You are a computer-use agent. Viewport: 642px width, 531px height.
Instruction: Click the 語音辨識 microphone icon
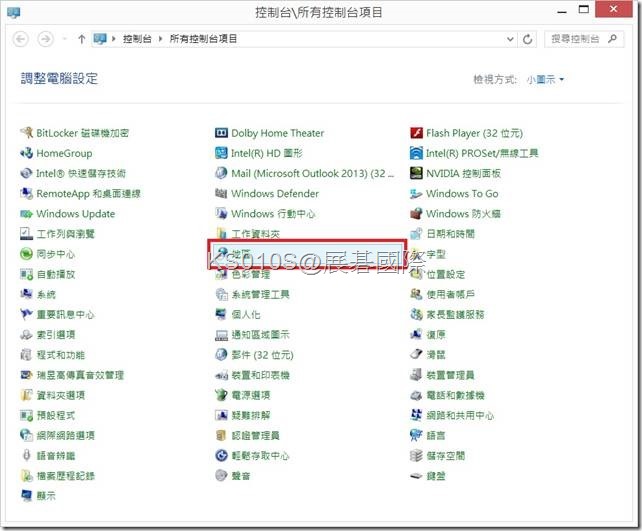(26, 455)
